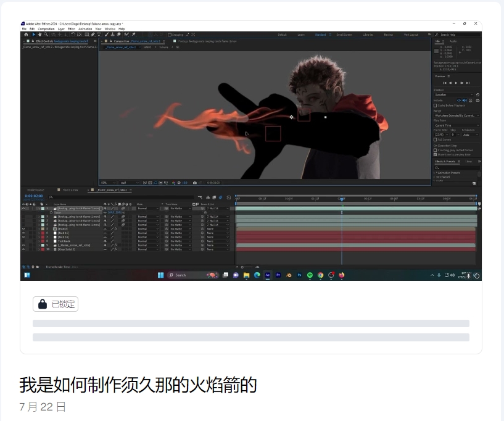Click the current time indicator playhead
The width and height of the screenshot is (504, 421).
342,199
